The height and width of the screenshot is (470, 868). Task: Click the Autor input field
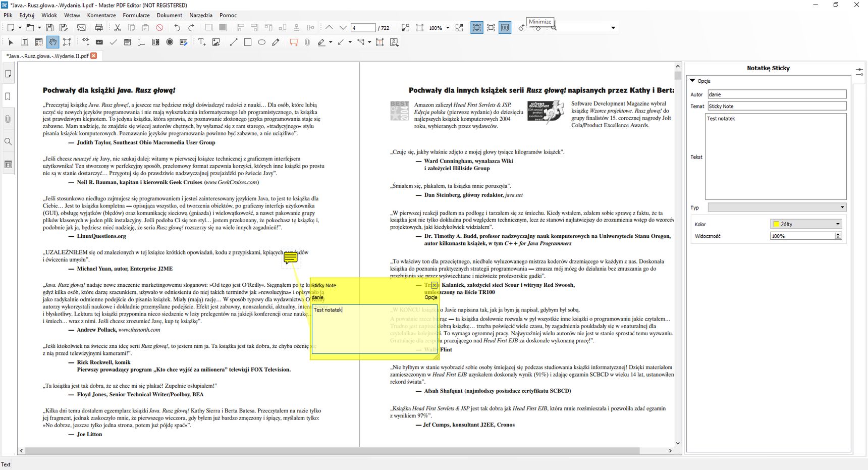(x=777, y=94)
